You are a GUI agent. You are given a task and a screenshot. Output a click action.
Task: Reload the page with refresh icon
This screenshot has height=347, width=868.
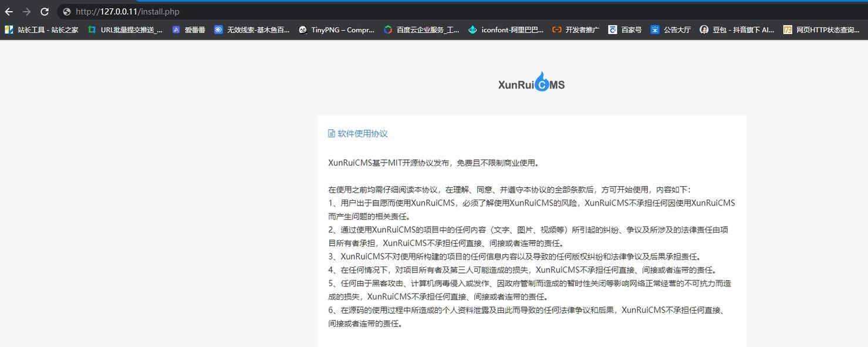(x=45, y=12)
